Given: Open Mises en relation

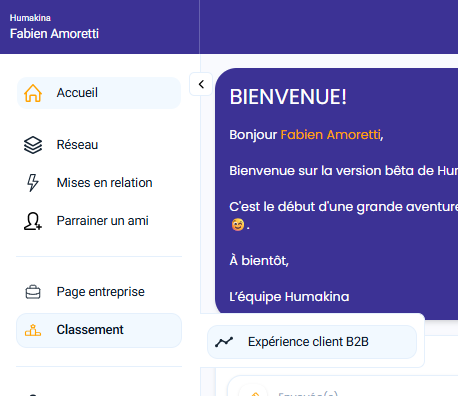Looking at the screenshot, I should point(104,183).
